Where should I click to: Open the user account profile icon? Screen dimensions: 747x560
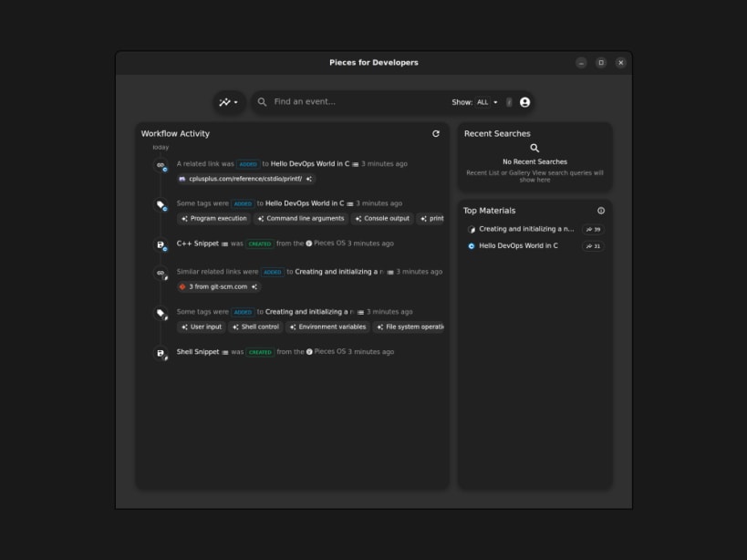point(524,102)
